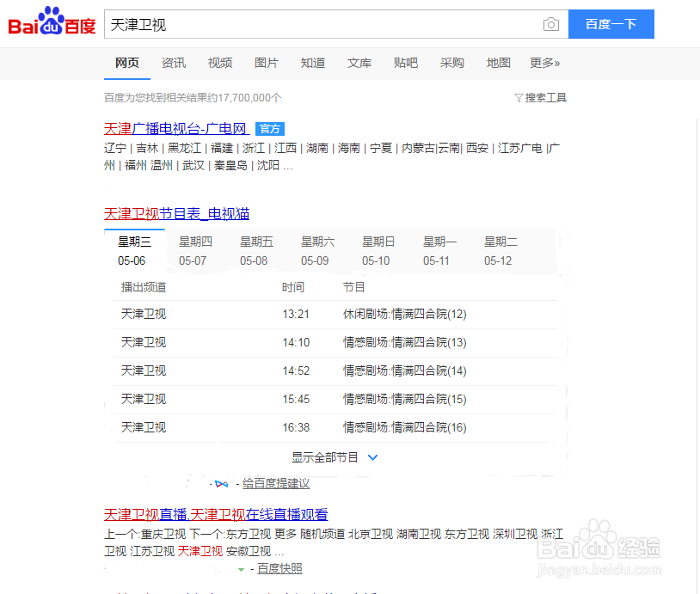
Task: Select the 网页 tab
Action: point(127,63)
